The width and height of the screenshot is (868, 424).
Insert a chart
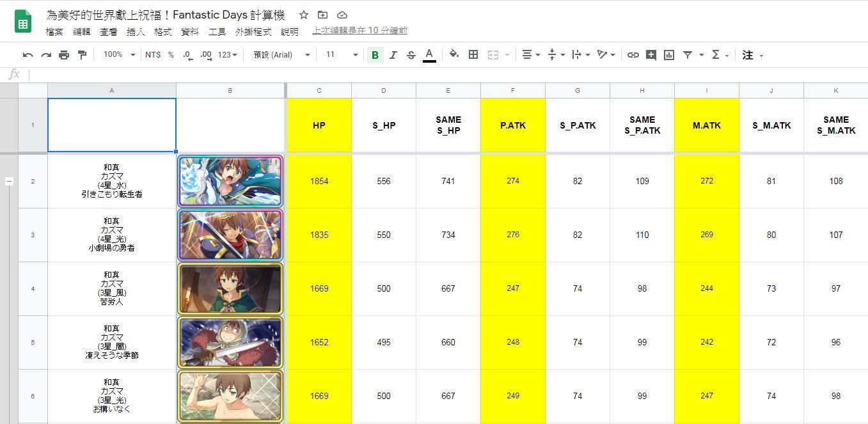tap(669, 55)
